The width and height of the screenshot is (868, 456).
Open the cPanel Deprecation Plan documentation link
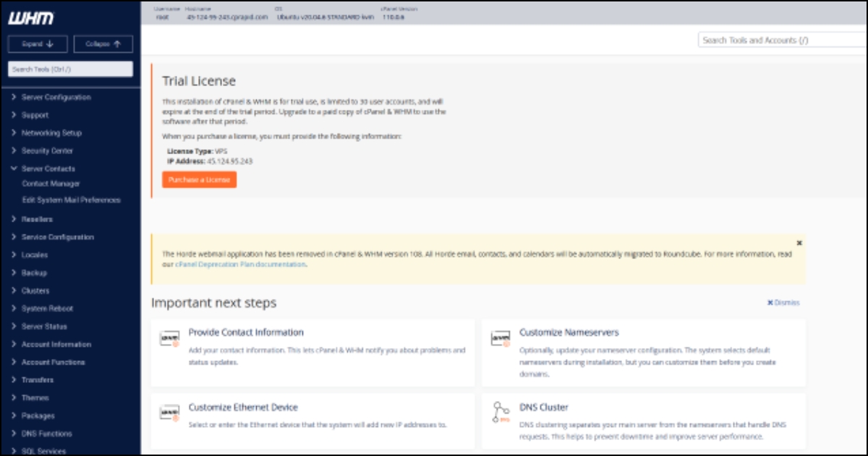click(240, 265)
